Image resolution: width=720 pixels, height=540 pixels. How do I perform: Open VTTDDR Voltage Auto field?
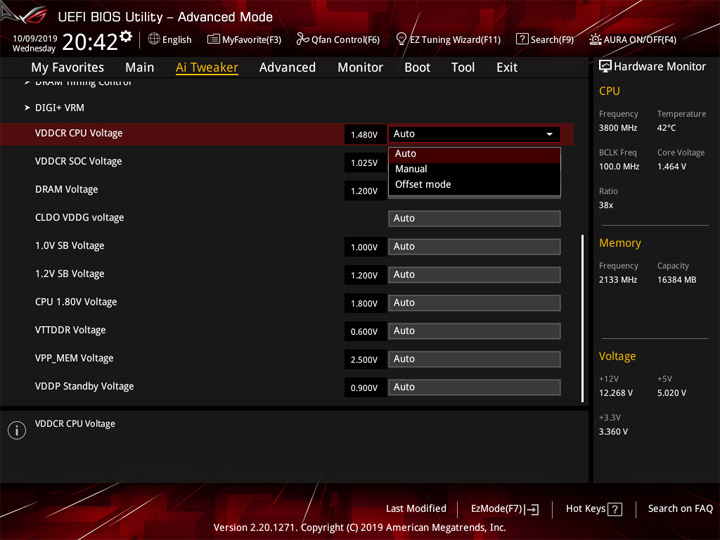(x=474, y=331)
